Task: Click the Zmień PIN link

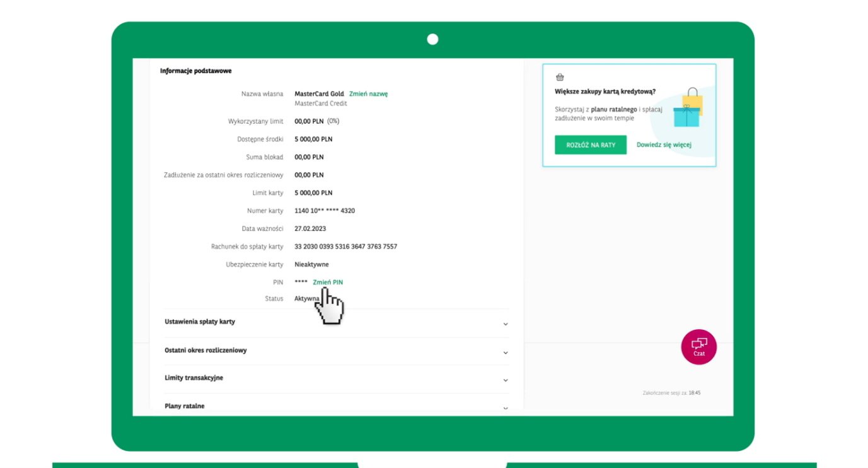Action: (x=328, y=283)
